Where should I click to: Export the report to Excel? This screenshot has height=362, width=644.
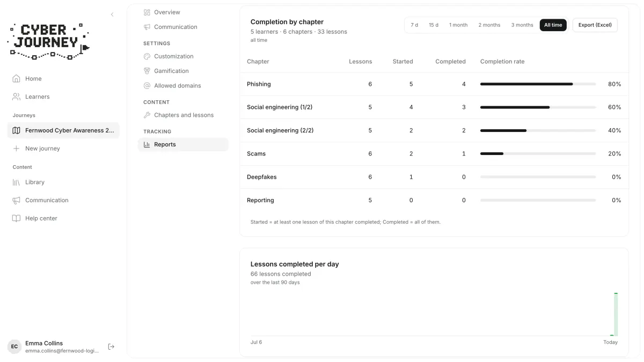pos(595,25)
